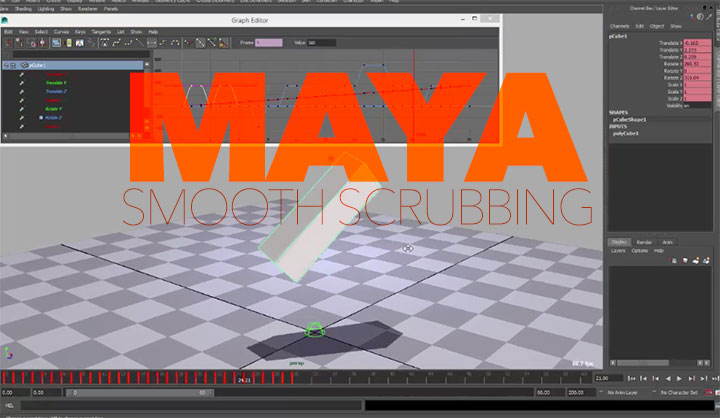Toggle Channel Box manipulator icon with colored axes

pos(692,17)
